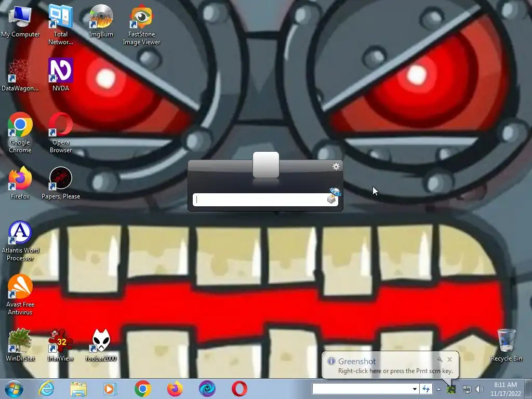Open Windows Media Player from taskbar
The image size is (532, 399).
[110, 389]
